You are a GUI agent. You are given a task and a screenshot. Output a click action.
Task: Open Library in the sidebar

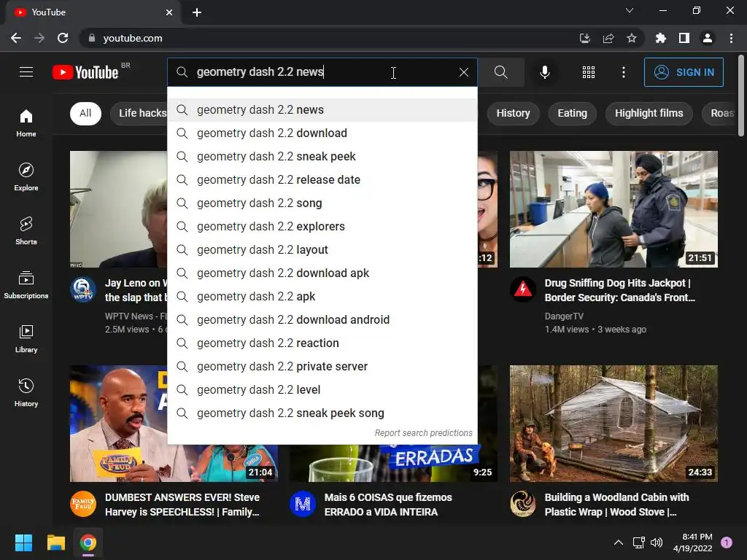(x=26, y=338)
